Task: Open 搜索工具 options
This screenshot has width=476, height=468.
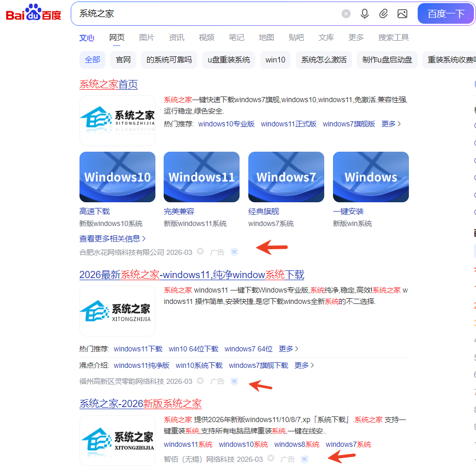Action: pyautogui.click(x=393, y=37)
